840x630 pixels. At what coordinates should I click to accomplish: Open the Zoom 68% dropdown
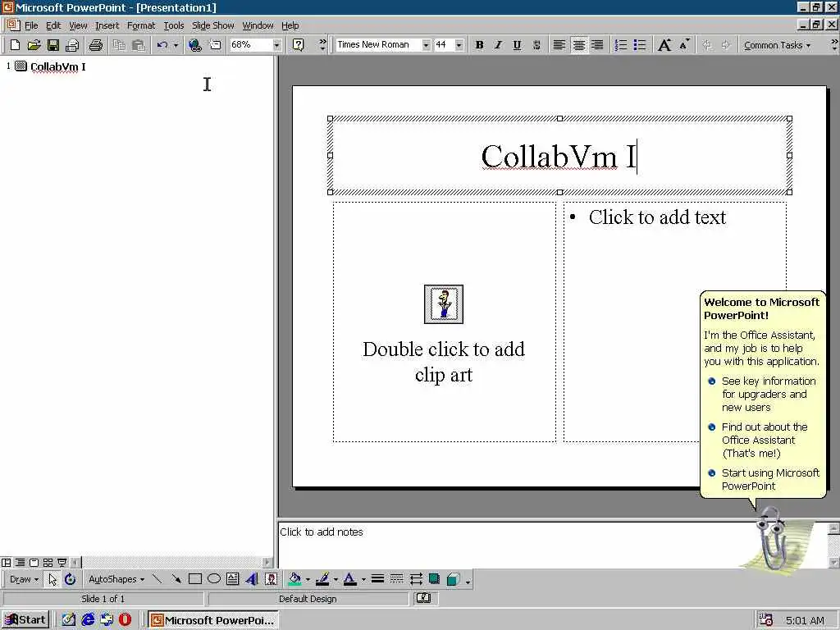pyautogui.click(x=276, y=45)
